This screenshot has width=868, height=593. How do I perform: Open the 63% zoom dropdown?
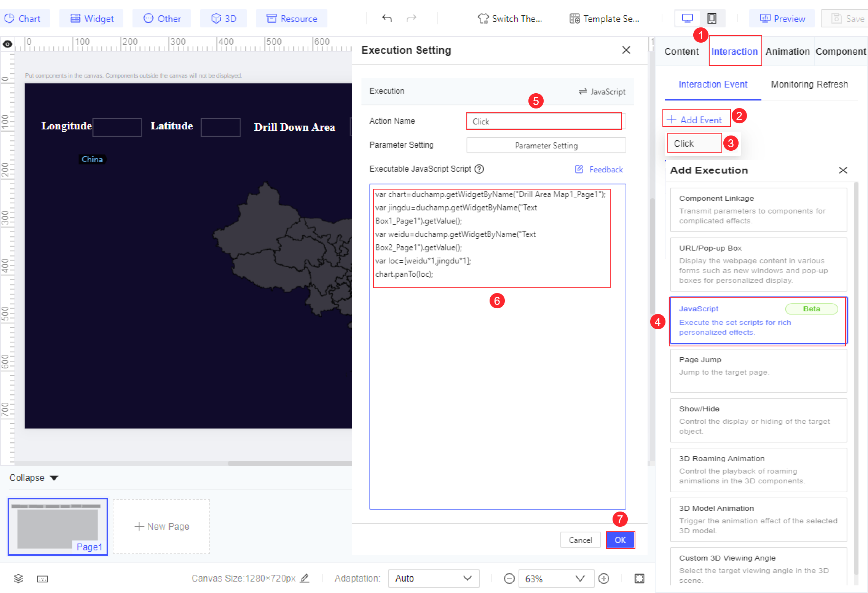click(556, 579)
